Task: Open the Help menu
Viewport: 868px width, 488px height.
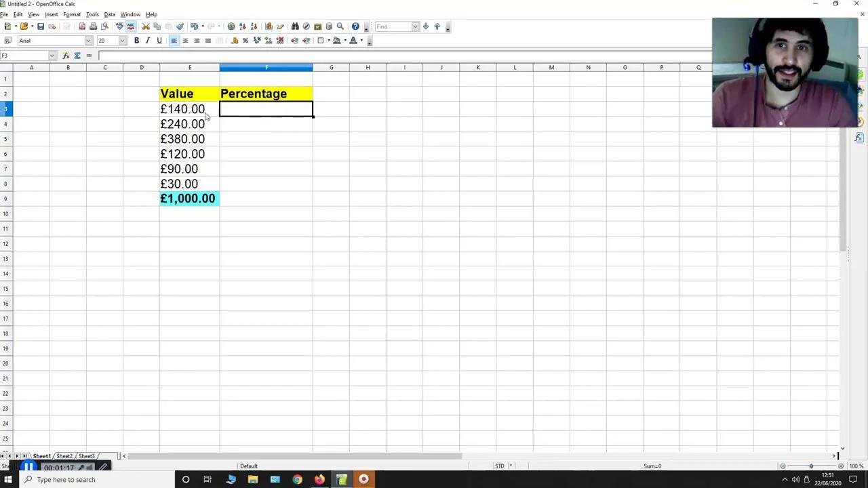Action: [x=151, y=14]
